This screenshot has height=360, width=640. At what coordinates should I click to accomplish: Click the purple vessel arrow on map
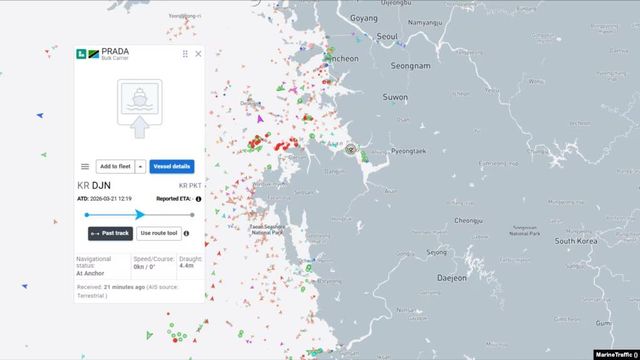click(x=260, y=119)
